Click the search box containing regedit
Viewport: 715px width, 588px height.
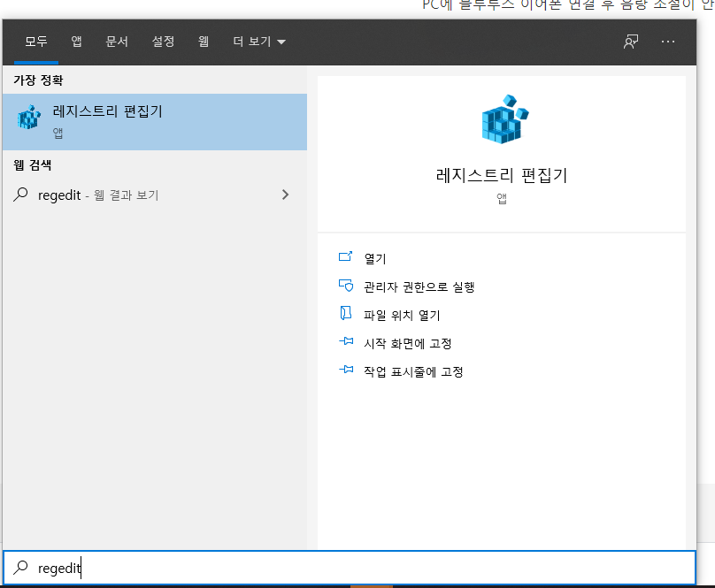pos(350,568)
